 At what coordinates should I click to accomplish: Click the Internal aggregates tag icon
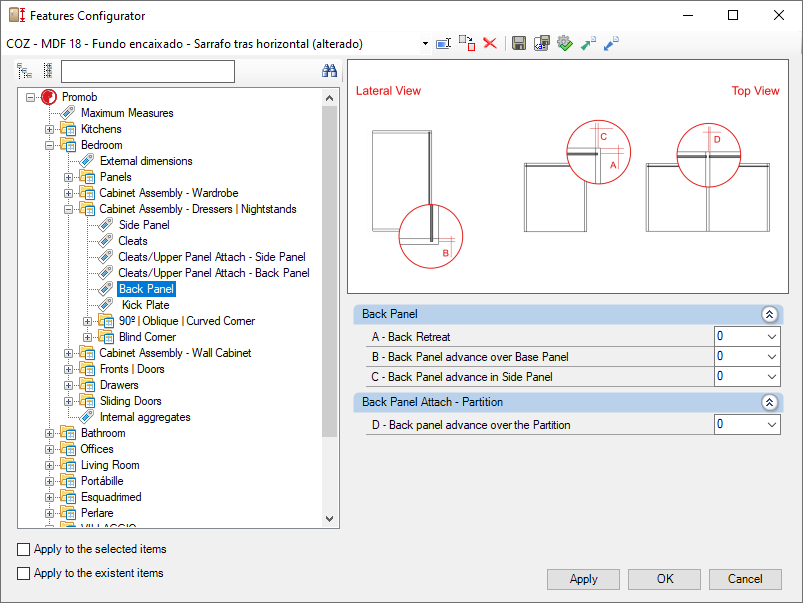click(87, 417)
